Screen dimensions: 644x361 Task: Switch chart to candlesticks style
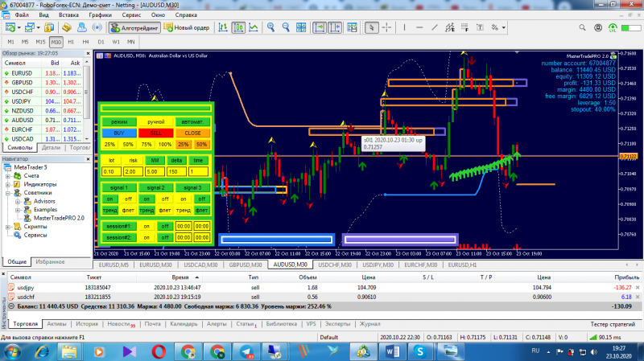point(238,27)
